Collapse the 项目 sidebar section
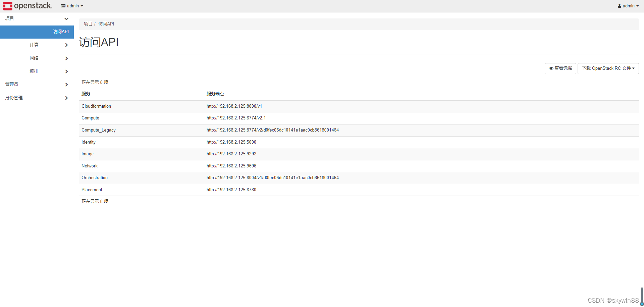This screenshot has width=644, height=307. [x=37, y=19]
